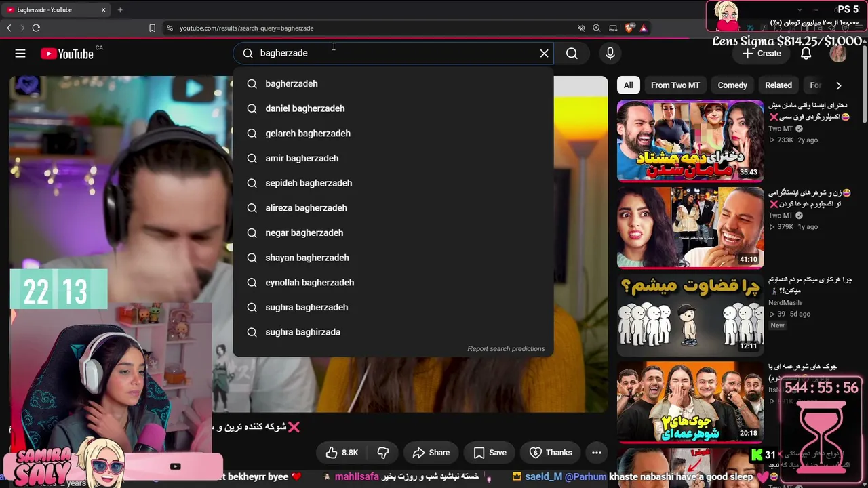Viewport: 868px width, 488px height.
Task: Like the video (8.8K)
Action: [342, 453]
